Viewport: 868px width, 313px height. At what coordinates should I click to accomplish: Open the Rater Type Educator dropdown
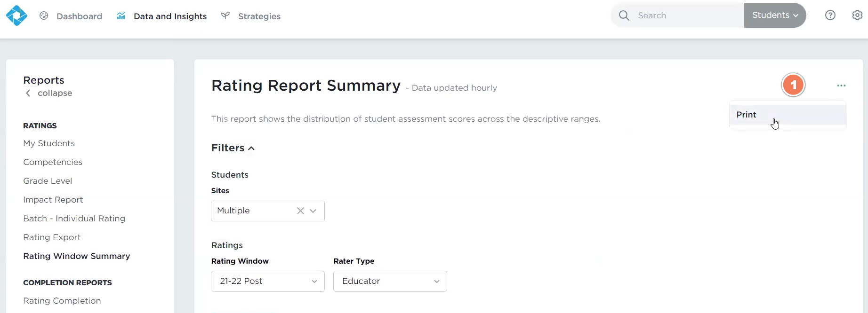click(x=390, y=281)
